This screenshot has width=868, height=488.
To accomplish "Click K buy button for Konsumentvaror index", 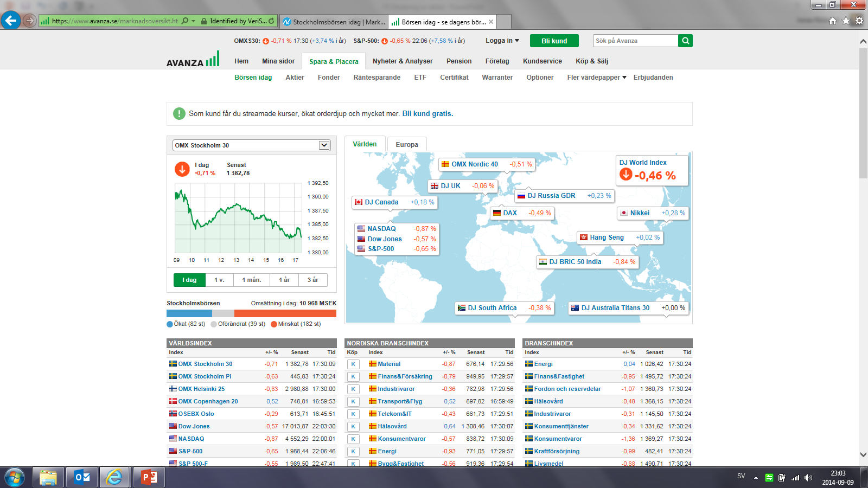I will pos(353,439).
